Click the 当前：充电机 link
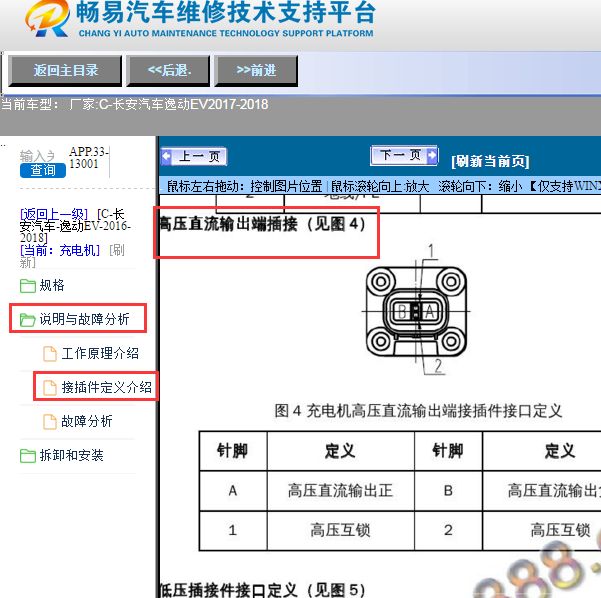This screenshot has height=598, width=601. pyautogui.click(x=60, y=251)
